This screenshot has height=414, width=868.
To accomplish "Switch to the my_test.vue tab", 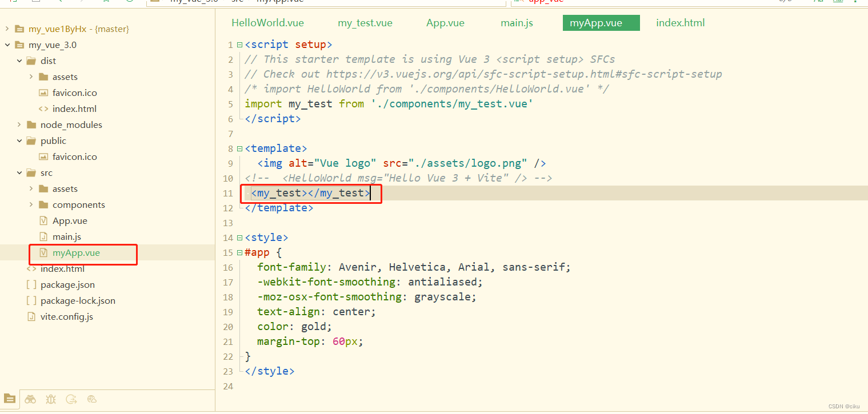I will pos(365,23).
